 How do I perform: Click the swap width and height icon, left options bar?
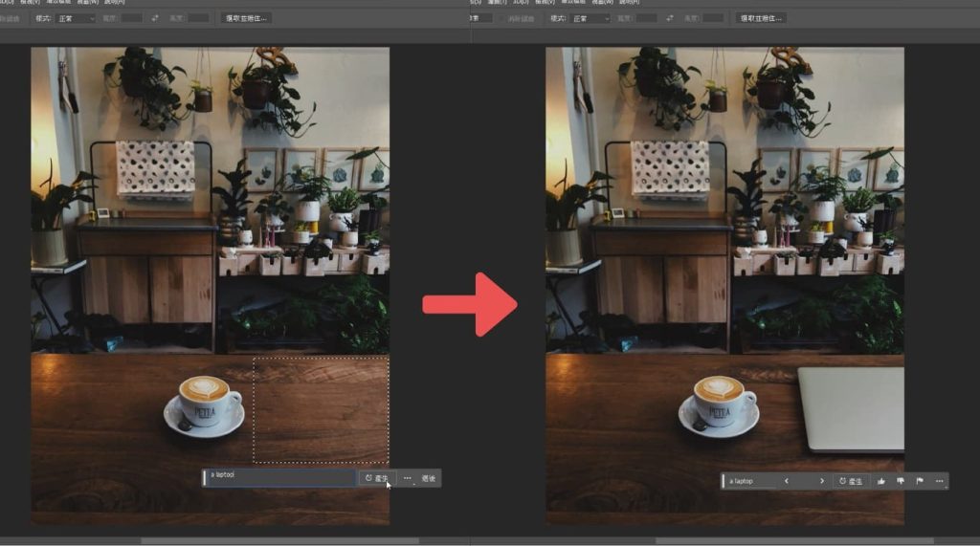(x=155, y=19)
